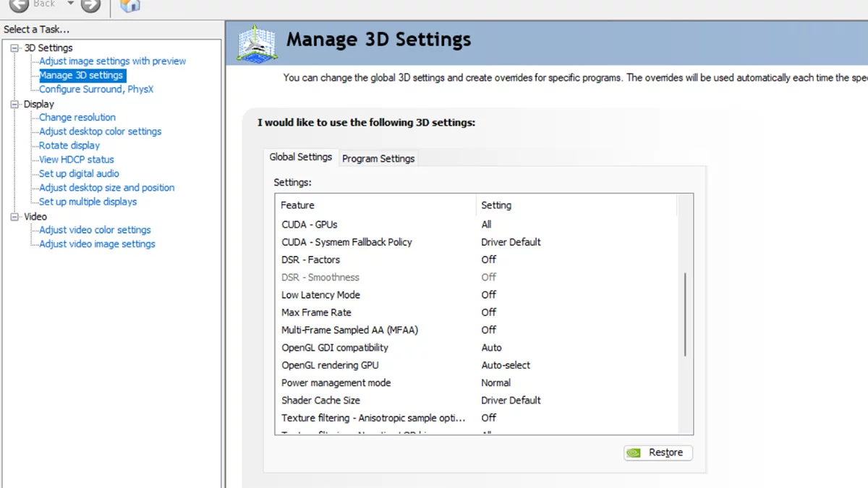Click Auto value for OpenGL GDI compatibility
This screenshot has height=488, width=868.
point(491,348)
